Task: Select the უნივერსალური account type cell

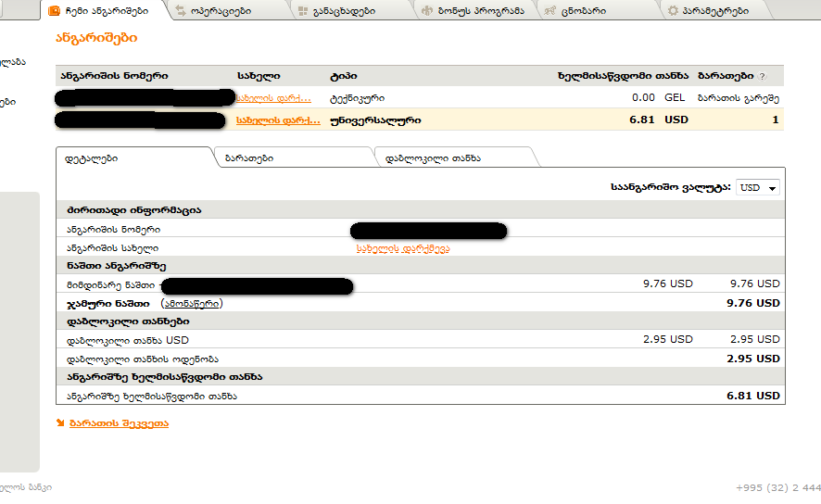Action: [375, 120]
